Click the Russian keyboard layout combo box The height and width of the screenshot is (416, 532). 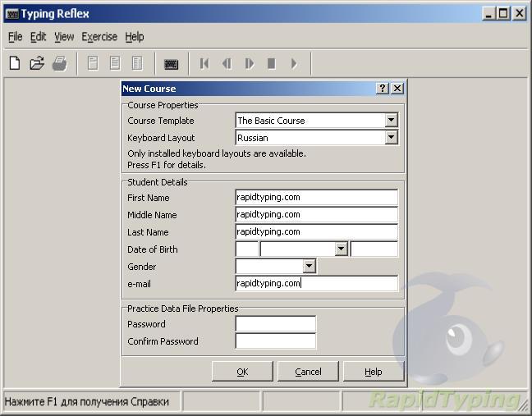(317, 138)
